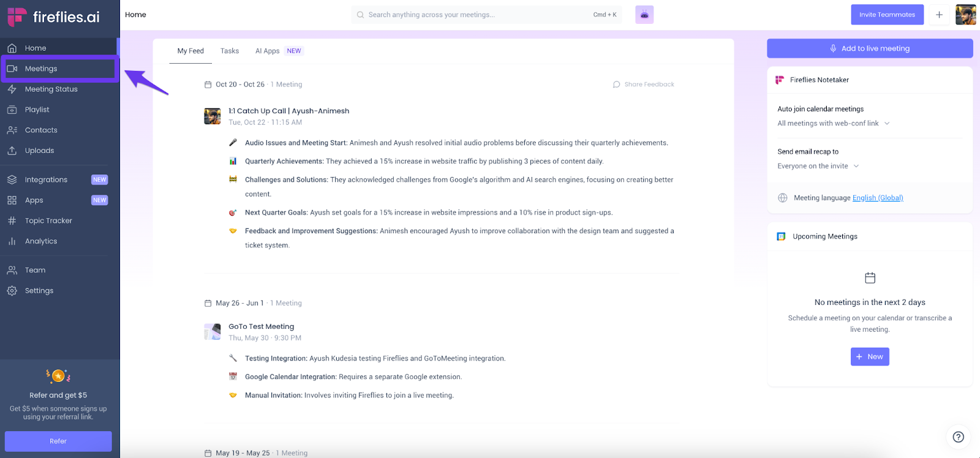Expand Auto join calendar meetings dropdown

pos(834,123)
